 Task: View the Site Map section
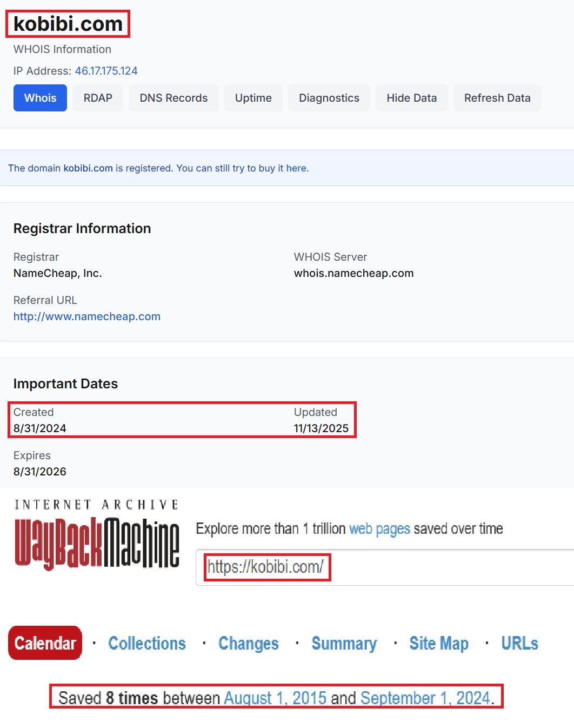[439, 643]
